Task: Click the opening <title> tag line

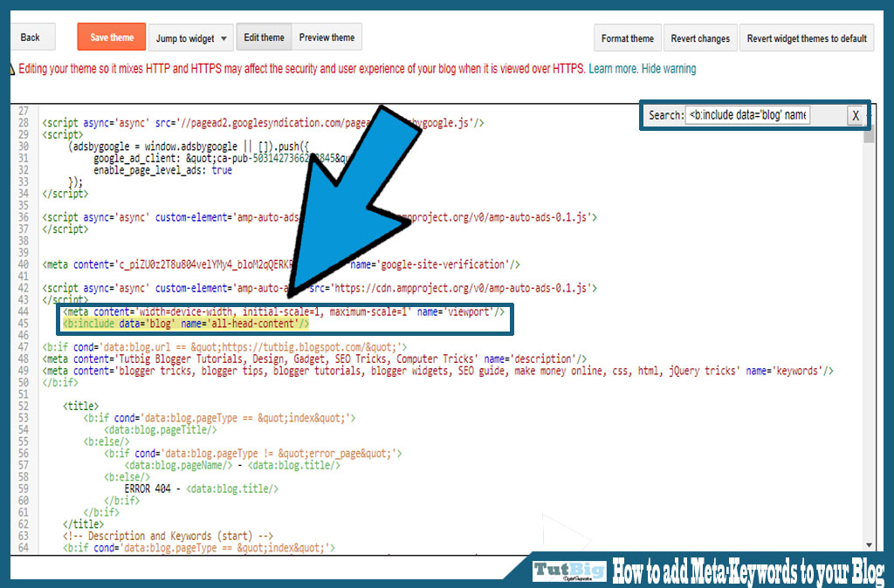Action: tap(80, 407)
